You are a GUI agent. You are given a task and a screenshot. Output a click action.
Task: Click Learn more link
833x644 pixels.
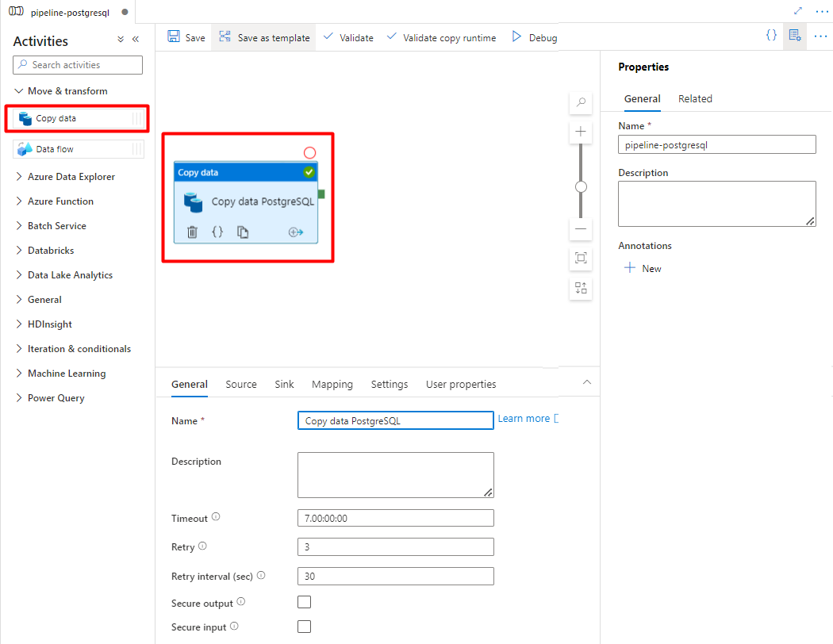[x=524, y=418]
